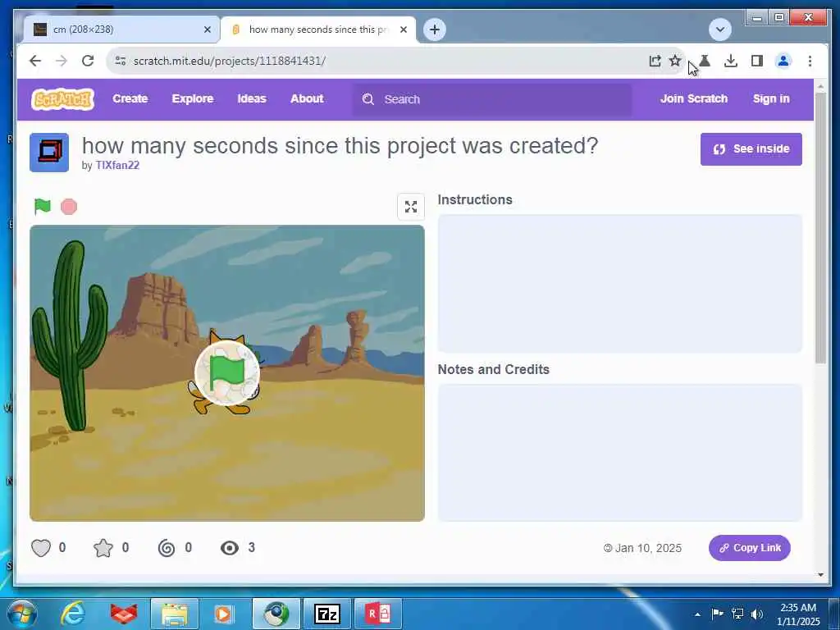Favorite the project with the star icon
The image size is (840, 630).
pyautogui.click(x=103, y=547)
